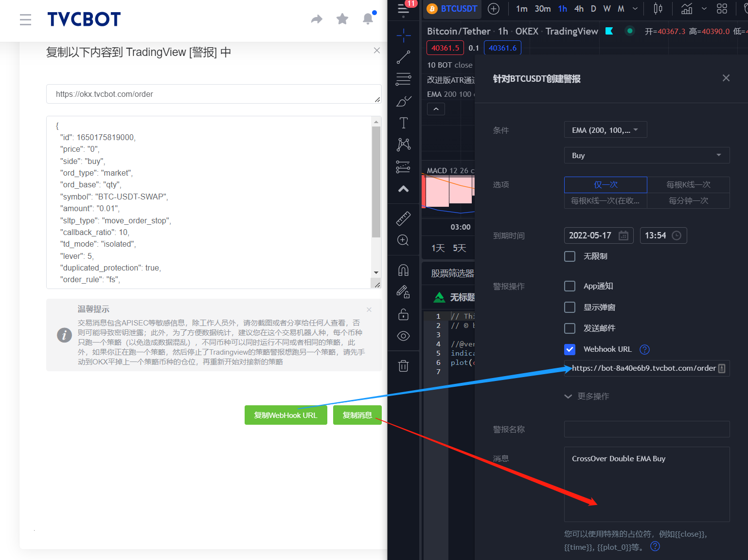This screenshot has width=748, height=560.
Task: Click the 消息 text area CrossOver Double EMA Buy
Action: click(647, 484)
